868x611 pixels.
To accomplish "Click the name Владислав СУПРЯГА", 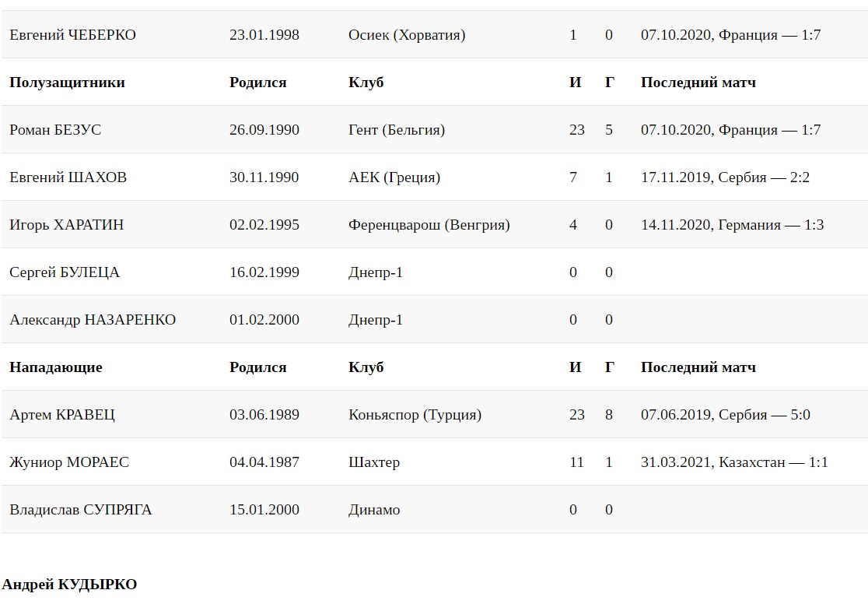I will (81, 510).
